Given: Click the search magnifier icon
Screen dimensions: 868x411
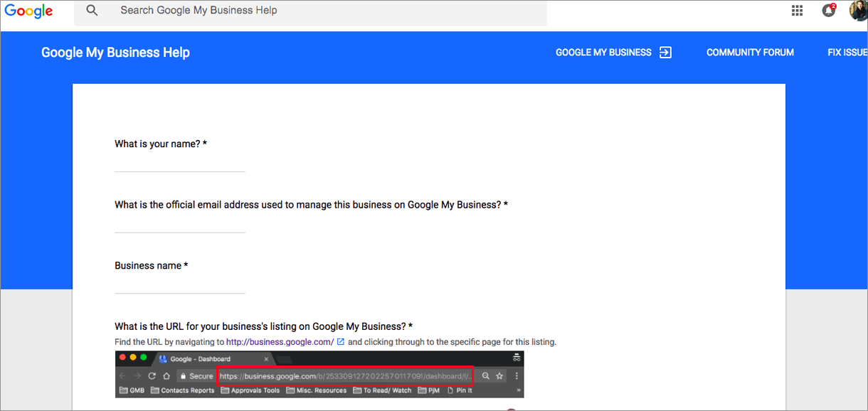Looking at the screenshot, I should (x=92, y=10).
